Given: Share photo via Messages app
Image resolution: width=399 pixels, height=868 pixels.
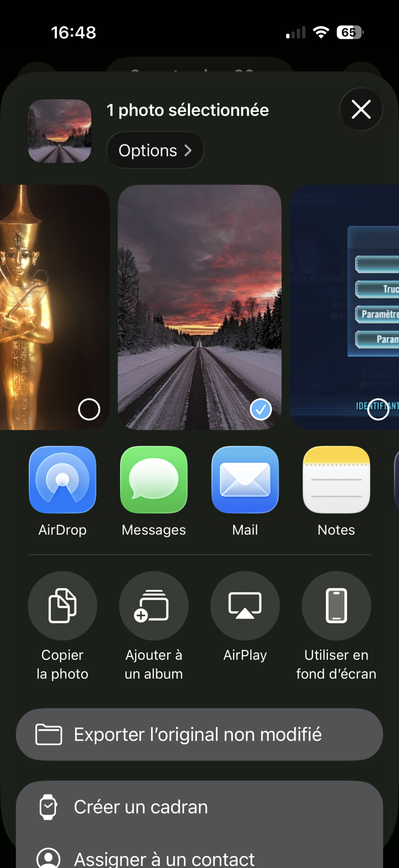Looking at the screenshot, I should (154, 479).
